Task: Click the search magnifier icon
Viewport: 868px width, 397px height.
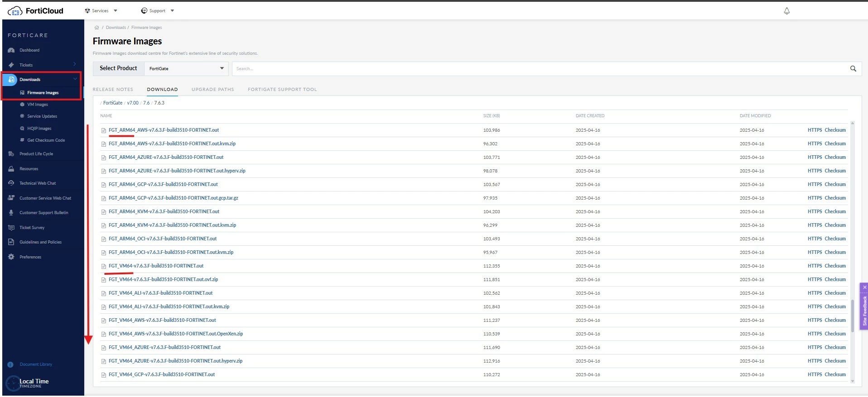Action: click(x=853, y=68)
